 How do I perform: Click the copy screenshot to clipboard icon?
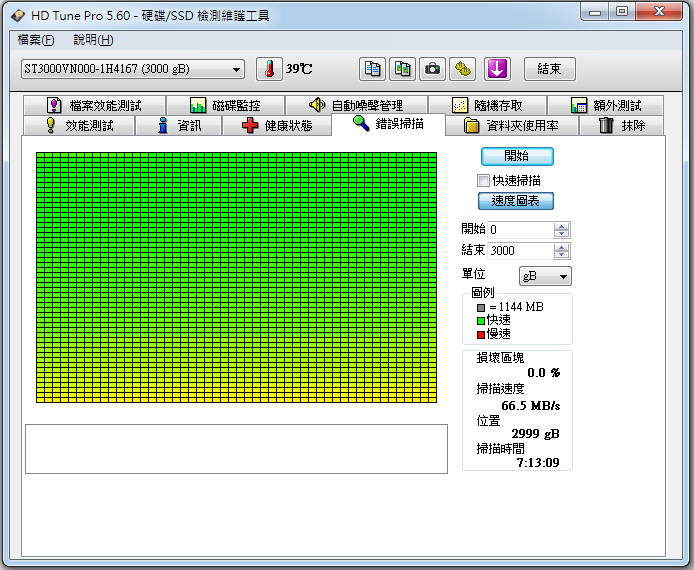[x=402, y=69]
